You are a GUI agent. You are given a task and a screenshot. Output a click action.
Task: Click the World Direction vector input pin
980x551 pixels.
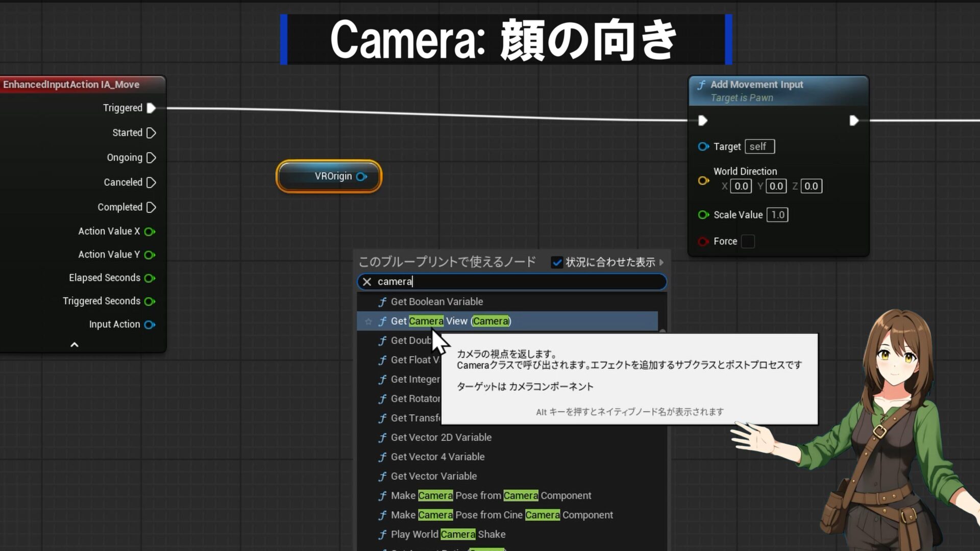click(x=703, y=181)
